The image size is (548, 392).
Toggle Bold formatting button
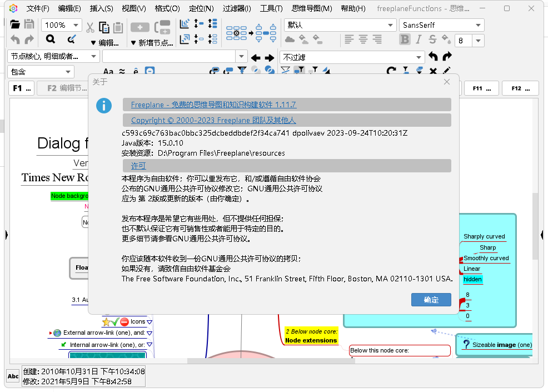click(405, 39)
